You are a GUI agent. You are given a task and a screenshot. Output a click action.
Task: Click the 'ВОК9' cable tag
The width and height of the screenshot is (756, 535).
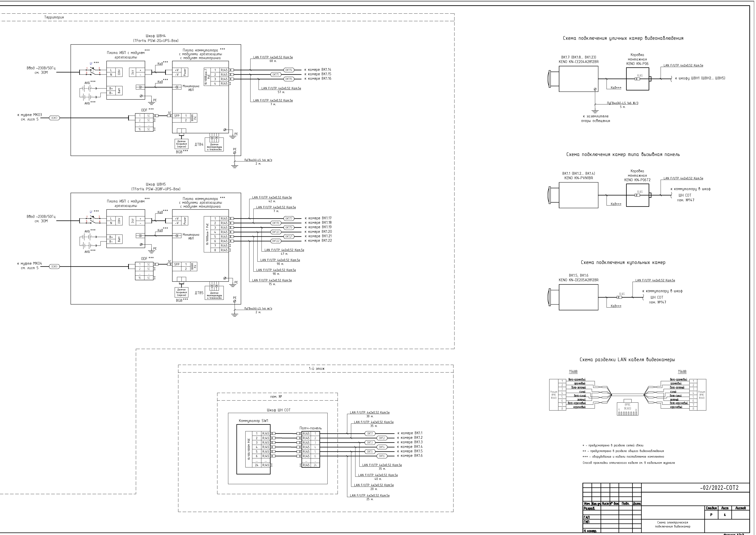click(x=54, y=267)
